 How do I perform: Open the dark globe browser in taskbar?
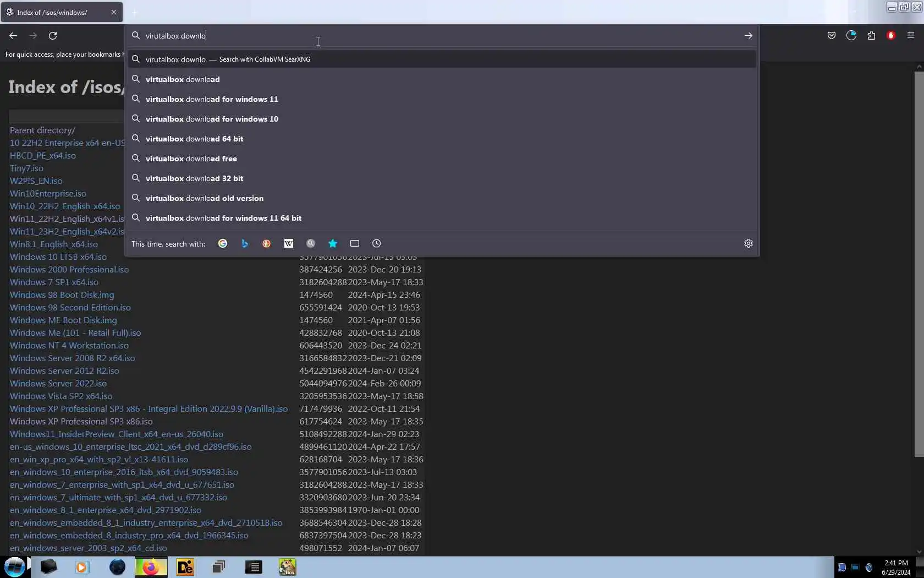tap(117, 567)
